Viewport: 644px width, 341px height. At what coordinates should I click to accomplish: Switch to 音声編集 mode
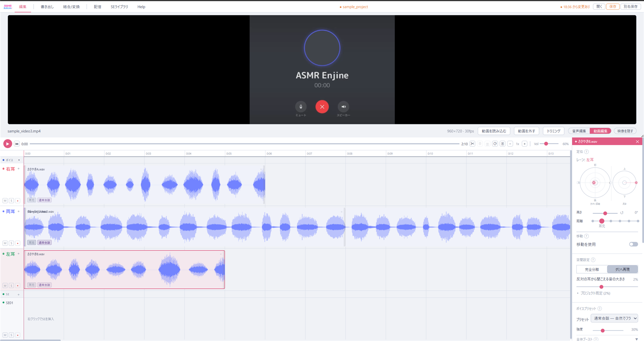pos(579,131)
